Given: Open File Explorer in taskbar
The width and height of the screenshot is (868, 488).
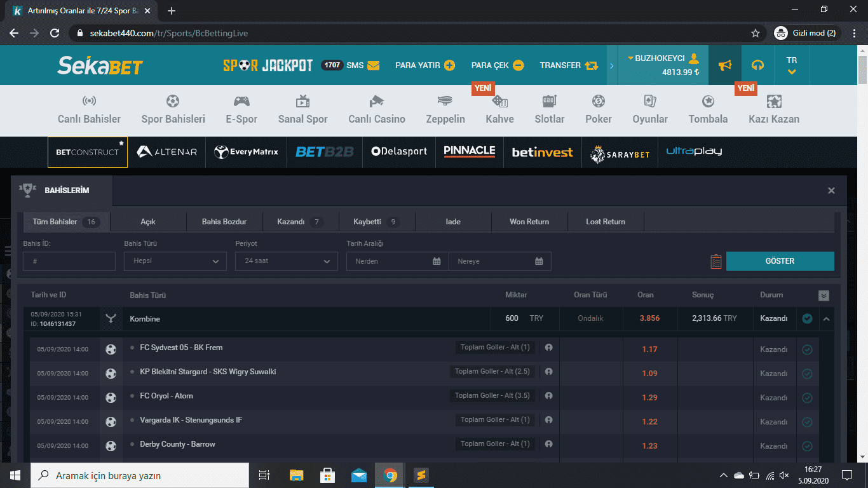Looking at the screenshot, I should [297, 475].
